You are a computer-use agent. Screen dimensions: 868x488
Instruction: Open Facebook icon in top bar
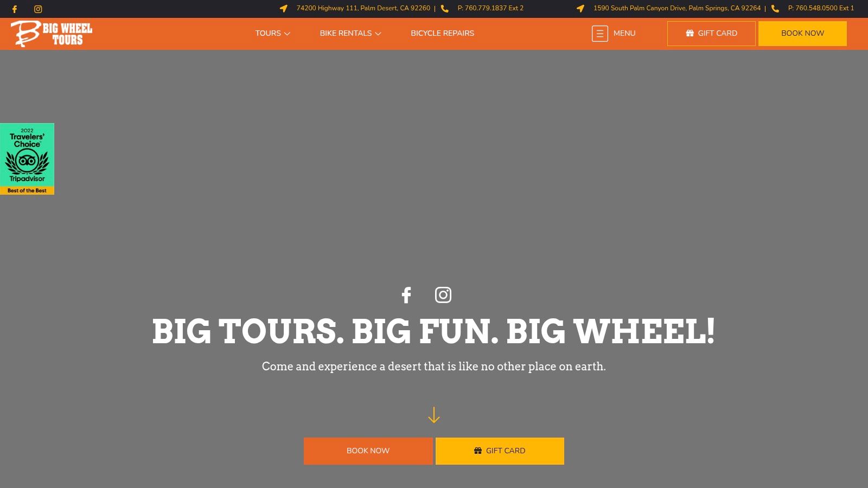tap(15, 9)
